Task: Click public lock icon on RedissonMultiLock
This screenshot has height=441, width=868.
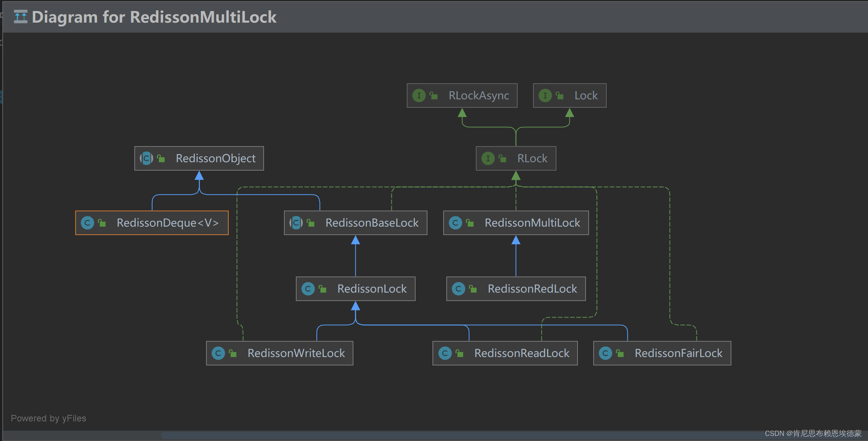Action: tap(470, 223)
